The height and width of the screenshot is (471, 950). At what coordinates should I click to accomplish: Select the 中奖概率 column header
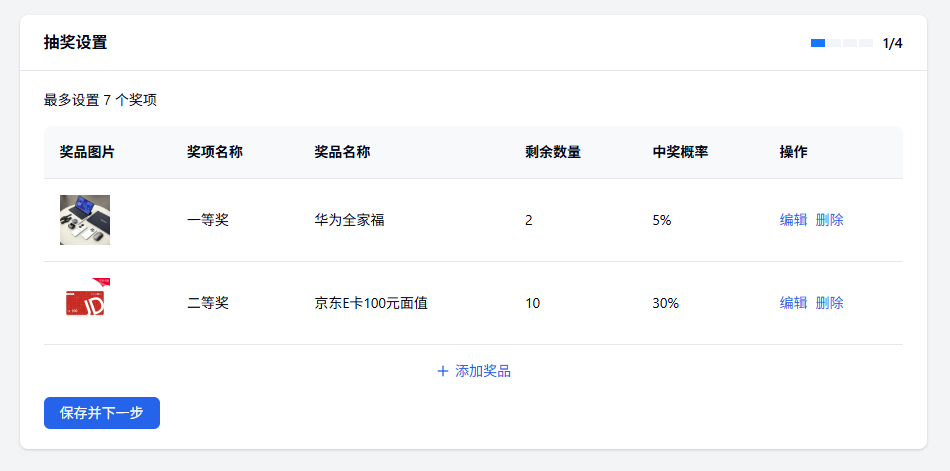click(x=680, y=152)
